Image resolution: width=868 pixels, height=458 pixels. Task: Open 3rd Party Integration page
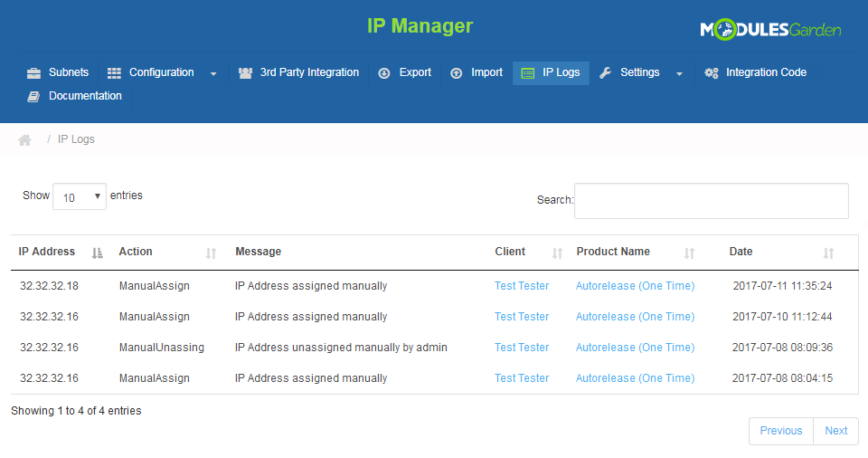pyautogui.click(x=299, y=72)
